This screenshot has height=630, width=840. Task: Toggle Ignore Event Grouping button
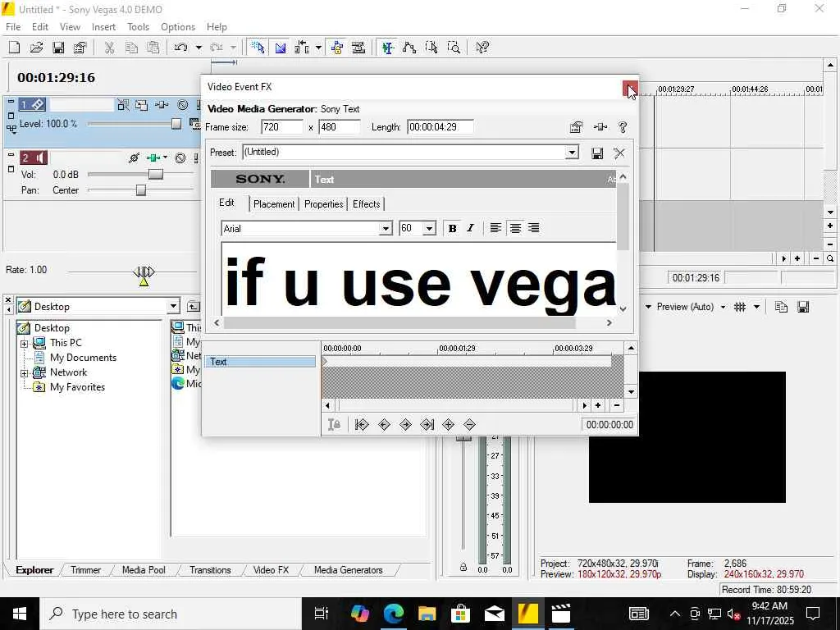point(358,48)
